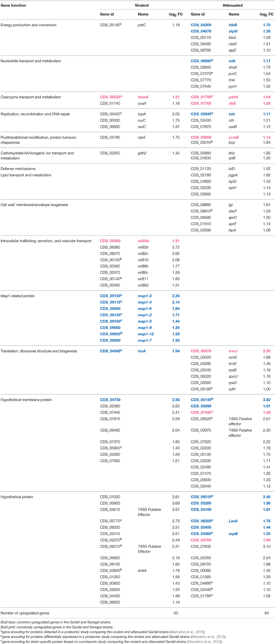Select gene name topA

coord(142,114)
